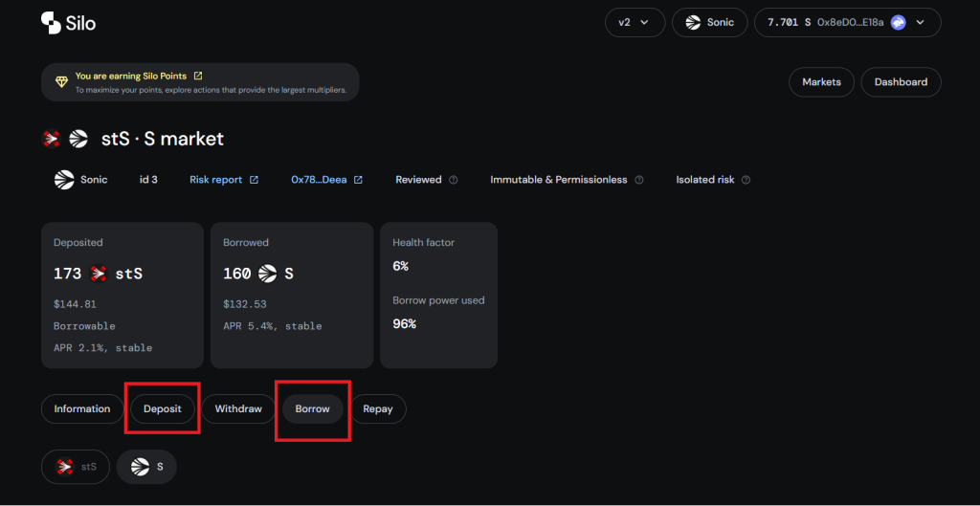Click the 'Borrowable' label in Deposited card
This screenshot has width=980, height=506.
point(84,326)
